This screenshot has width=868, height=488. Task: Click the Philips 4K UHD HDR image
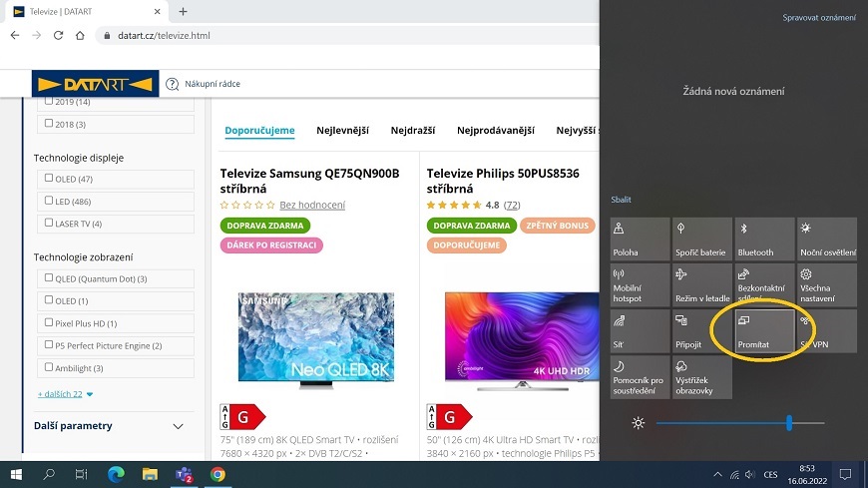[x=522, y=340]
